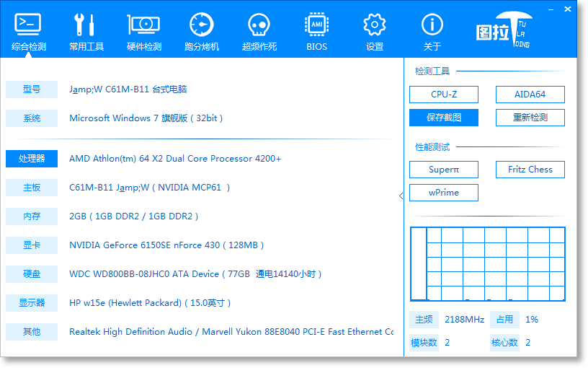The image size is (588, 368).
Task: Select the 其他 category label
Action: coord(32,332)
